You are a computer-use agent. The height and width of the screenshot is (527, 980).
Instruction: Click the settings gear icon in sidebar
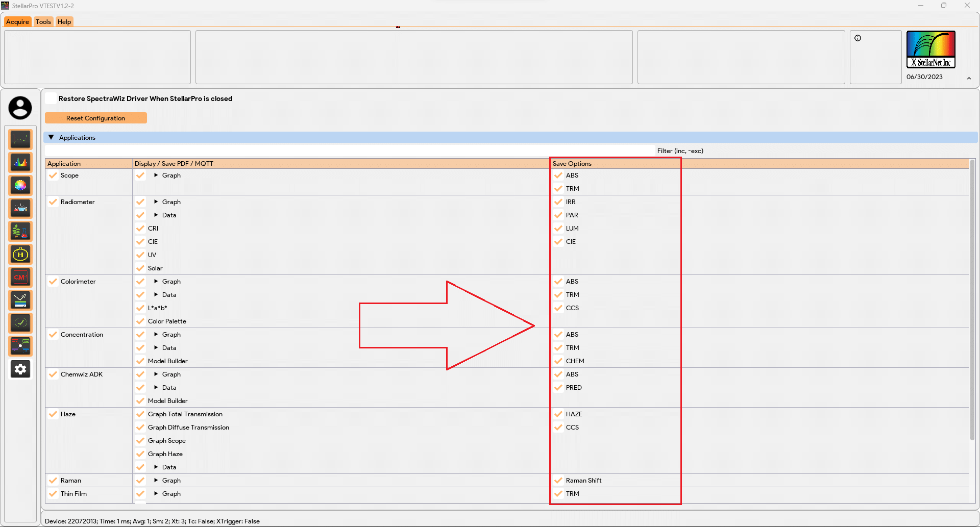point(20,369)
